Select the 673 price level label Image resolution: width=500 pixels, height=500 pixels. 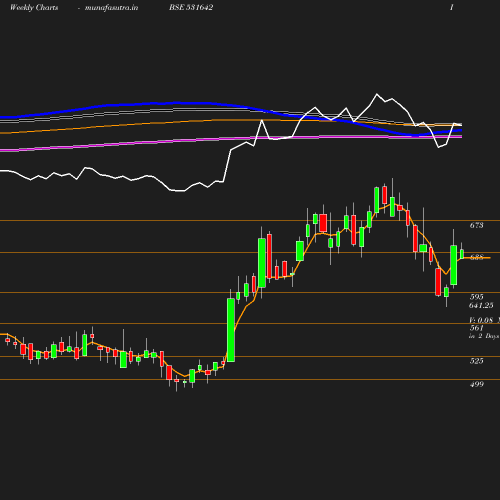pyautogui.click(x=476, y=225)
